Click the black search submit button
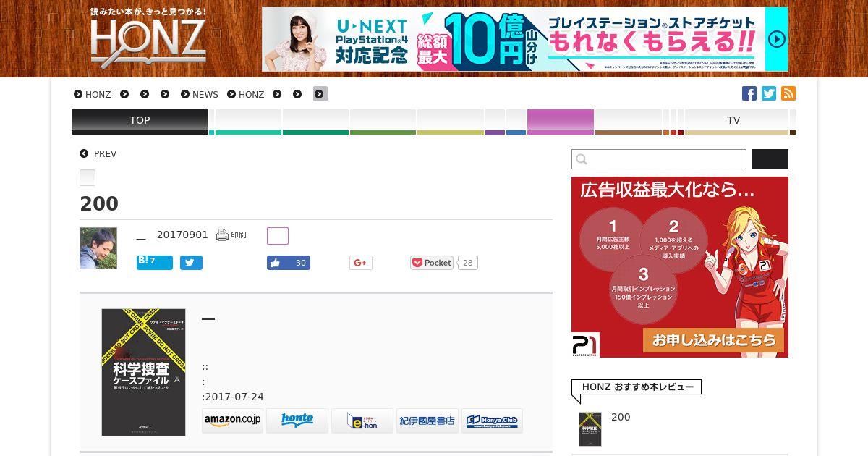This screenshot has height=456, width=868. [x=770, y=159]
